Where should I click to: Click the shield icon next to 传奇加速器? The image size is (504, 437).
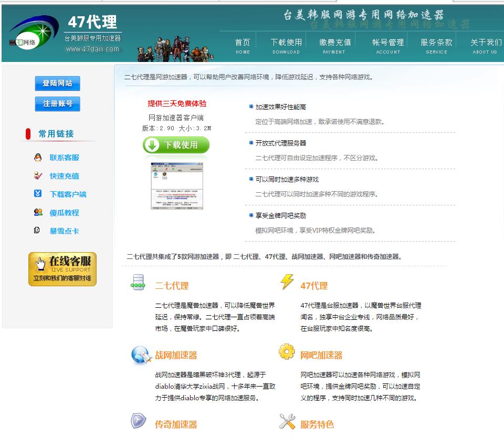(139, 420)
